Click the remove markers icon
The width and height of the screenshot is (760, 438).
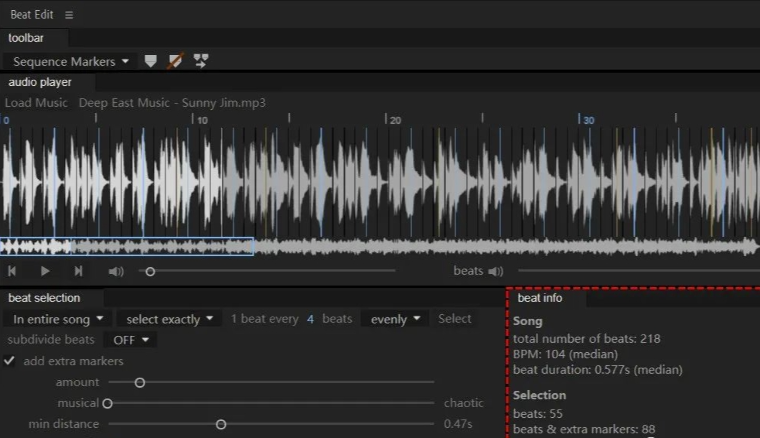click(x=176, y=61)
